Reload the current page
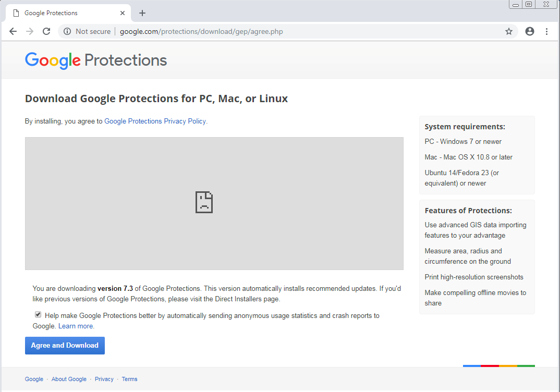This screenshot has width=560, height=392. (46, 31)
